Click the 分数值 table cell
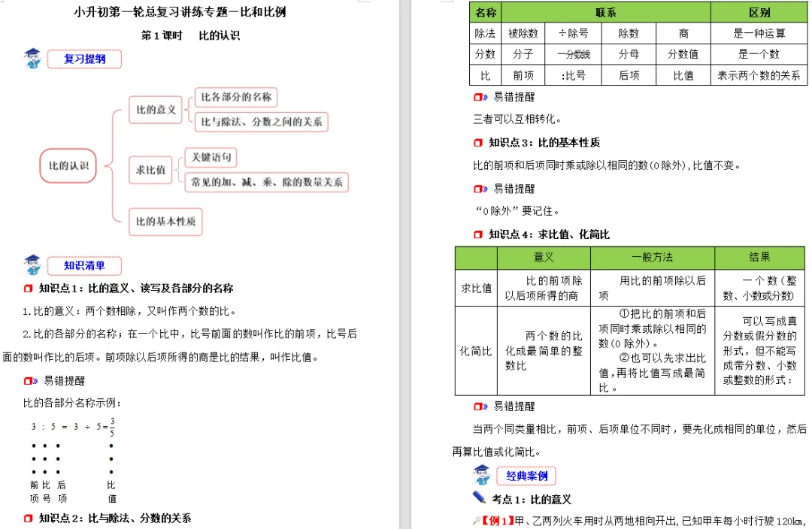Viewport: 812px width, 529px height. [x=683, y=54]
